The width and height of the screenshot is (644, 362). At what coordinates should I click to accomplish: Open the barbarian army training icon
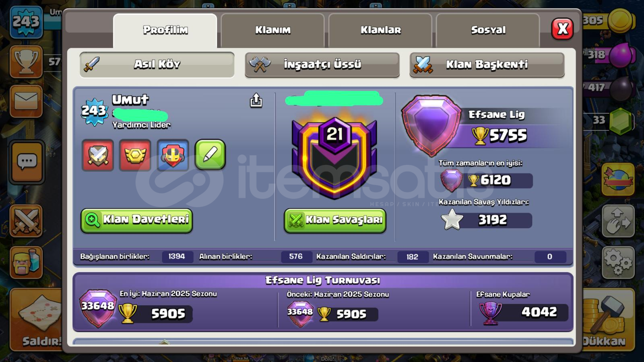pos(26,263)
